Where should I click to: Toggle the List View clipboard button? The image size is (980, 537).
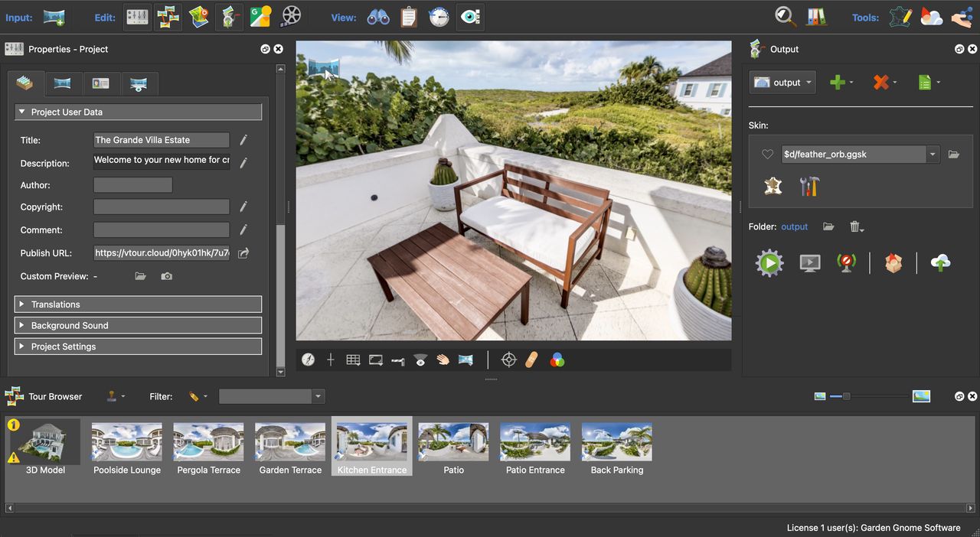tap(409, 17)
